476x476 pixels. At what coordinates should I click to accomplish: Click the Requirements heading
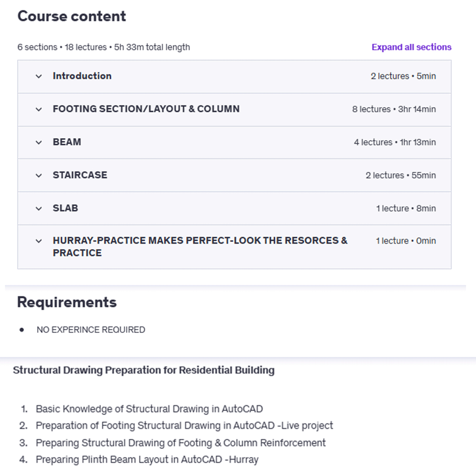pos(67,302)
